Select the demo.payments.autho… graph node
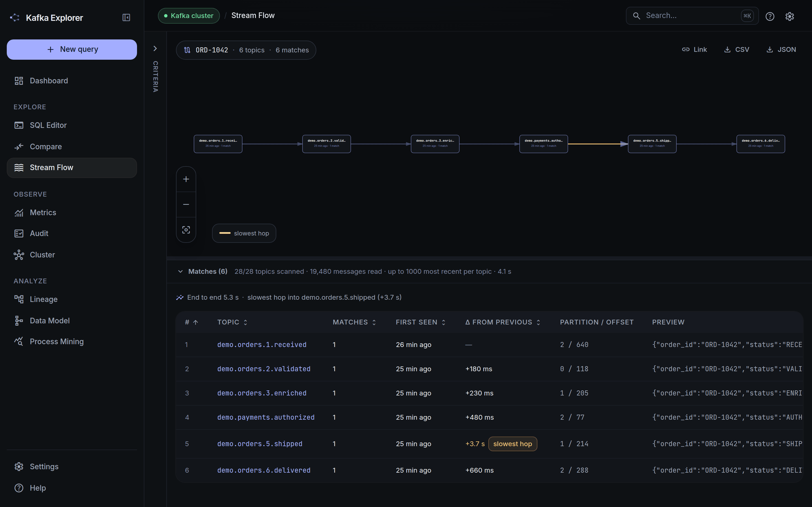812x507 pixels. coord(543,144)
